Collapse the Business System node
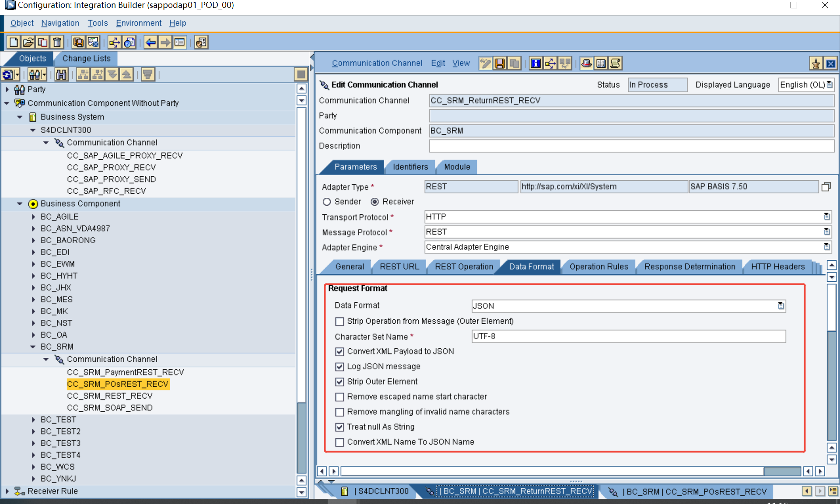Viewport: 840px width, 504px height. point(20,117)
